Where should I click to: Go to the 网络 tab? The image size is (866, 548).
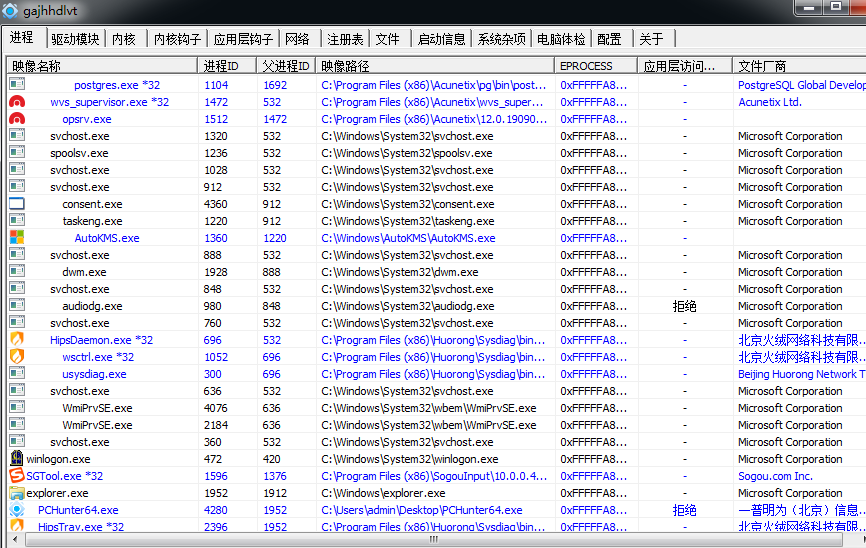point(298,39)
